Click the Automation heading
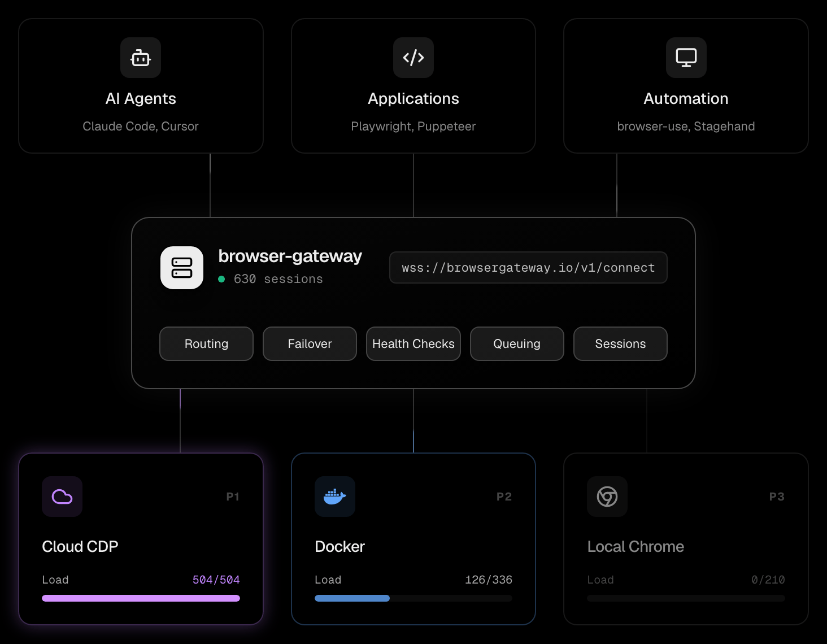The image size is (827, 644). click(686, 99)
